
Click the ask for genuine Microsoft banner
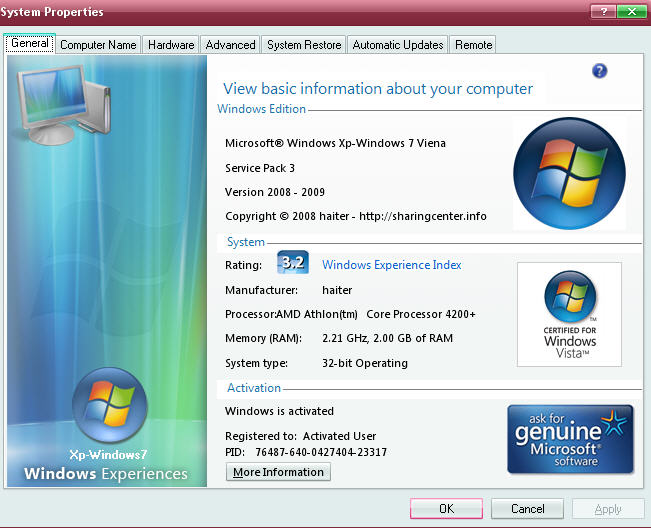tap(570, 440)
